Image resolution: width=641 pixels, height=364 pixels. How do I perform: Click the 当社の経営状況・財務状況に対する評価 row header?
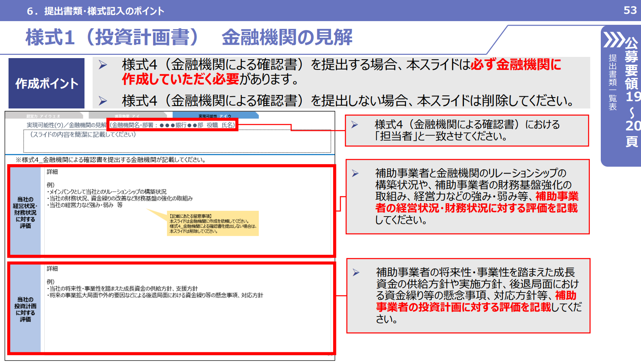point(25,212)
